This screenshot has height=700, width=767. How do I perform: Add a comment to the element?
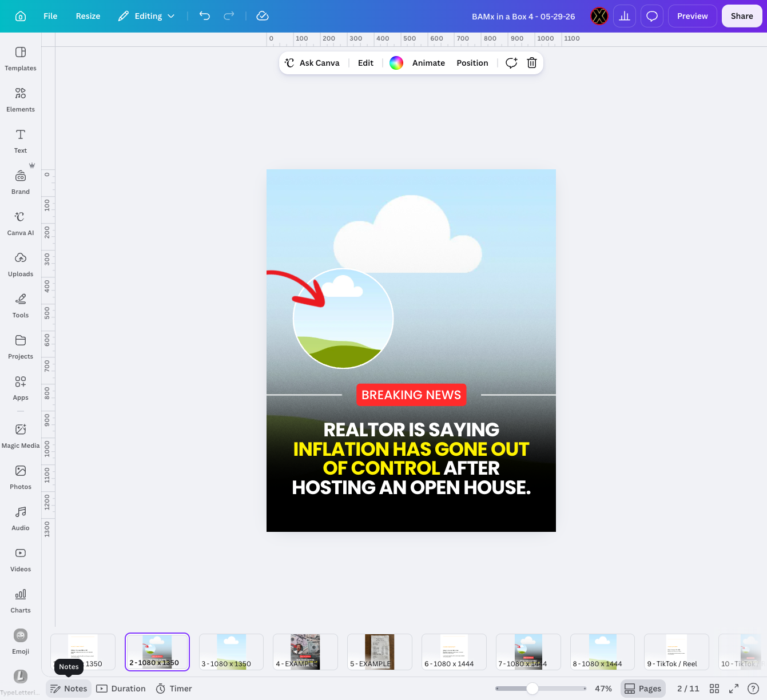(x=511, y=63)
